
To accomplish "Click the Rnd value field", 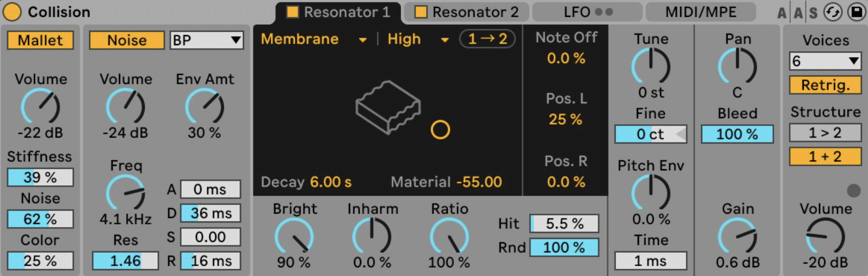I will pyautogui.click(x=564, y=248).
